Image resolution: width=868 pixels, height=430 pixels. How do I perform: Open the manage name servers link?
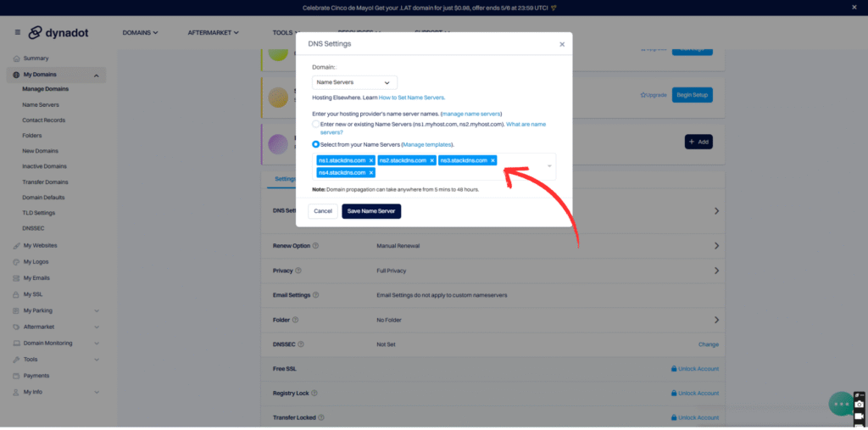click(471, 114)
